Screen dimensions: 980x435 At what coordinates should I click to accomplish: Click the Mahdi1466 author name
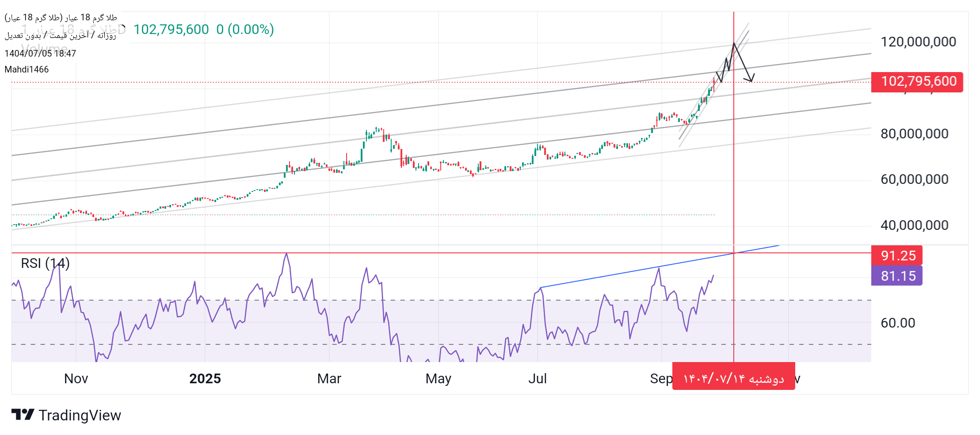(x=27, y=69)
